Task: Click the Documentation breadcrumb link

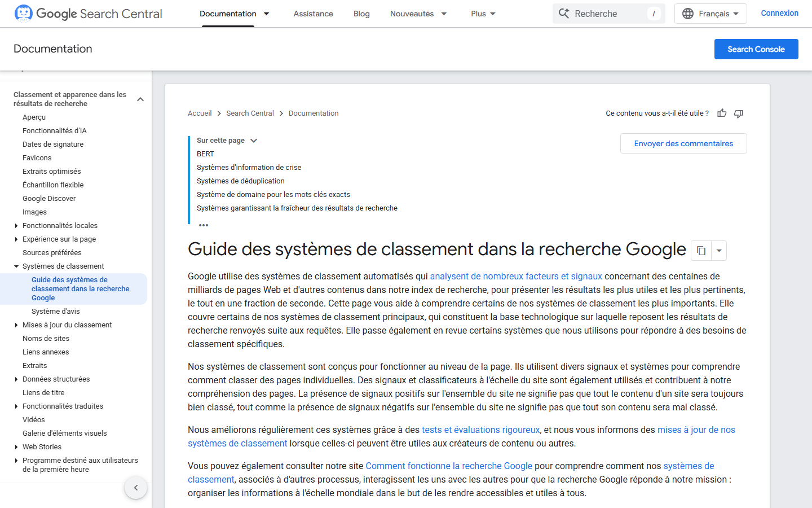Action: pyautogui.click(x=314, y=113)
